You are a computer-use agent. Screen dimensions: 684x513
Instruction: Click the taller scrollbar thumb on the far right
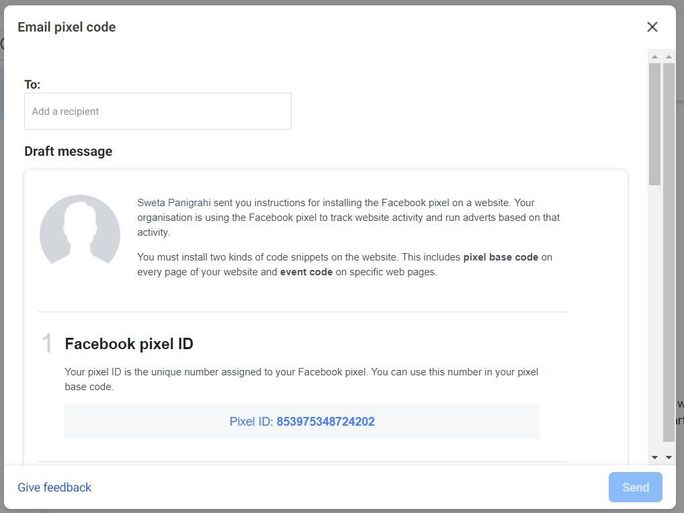[669, 253]
